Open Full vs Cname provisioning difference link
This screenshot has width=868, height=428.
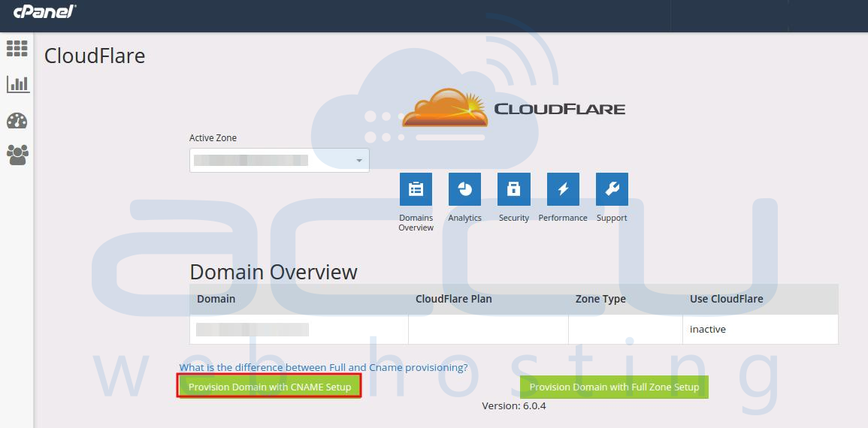[324, 367]
